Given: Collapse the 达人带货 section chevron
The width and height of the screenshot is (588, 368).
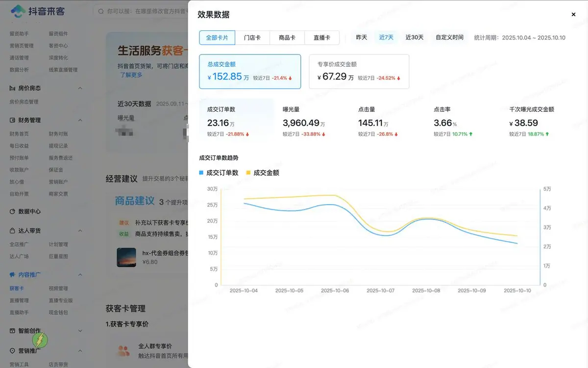Looking at the screenshot, I should point(80,231).
